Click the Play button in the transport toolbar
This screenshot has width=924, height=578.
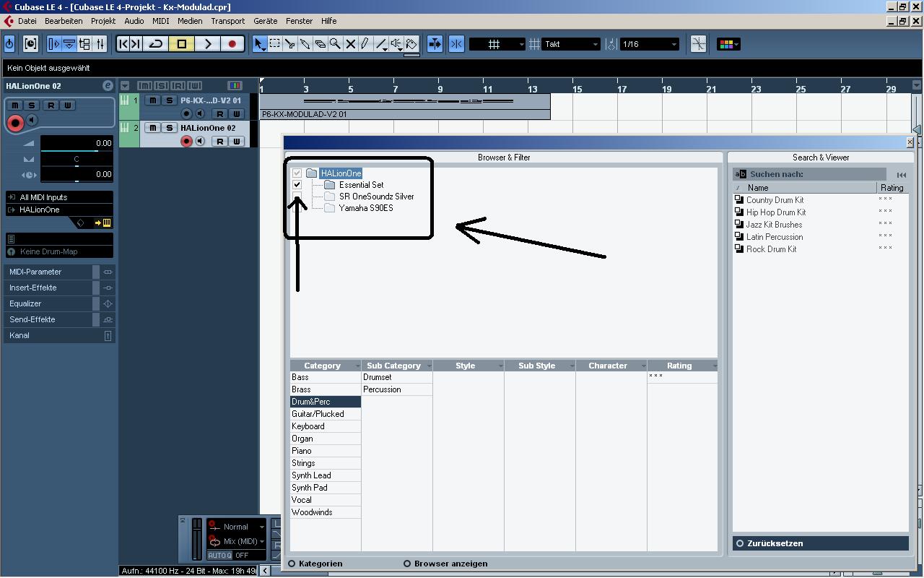pos(207,44)
